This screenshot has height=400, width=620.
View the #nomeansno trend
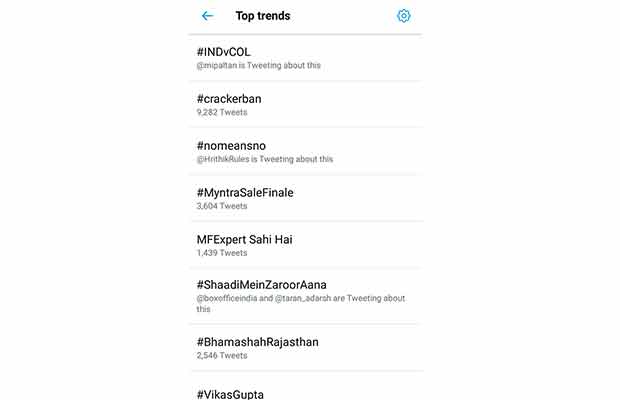(231, 145)
